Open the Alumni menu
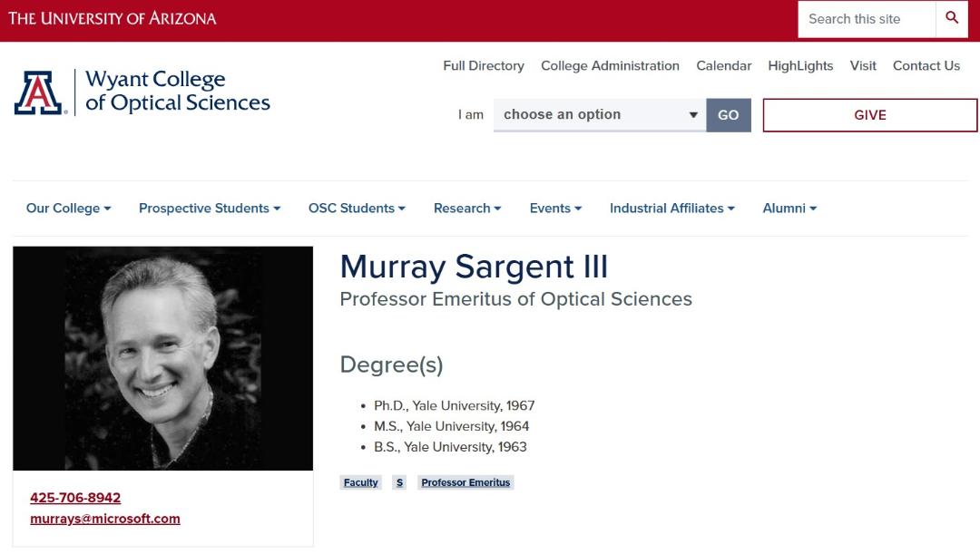Viewport: 980px width, 554px height. click(789, 208)
